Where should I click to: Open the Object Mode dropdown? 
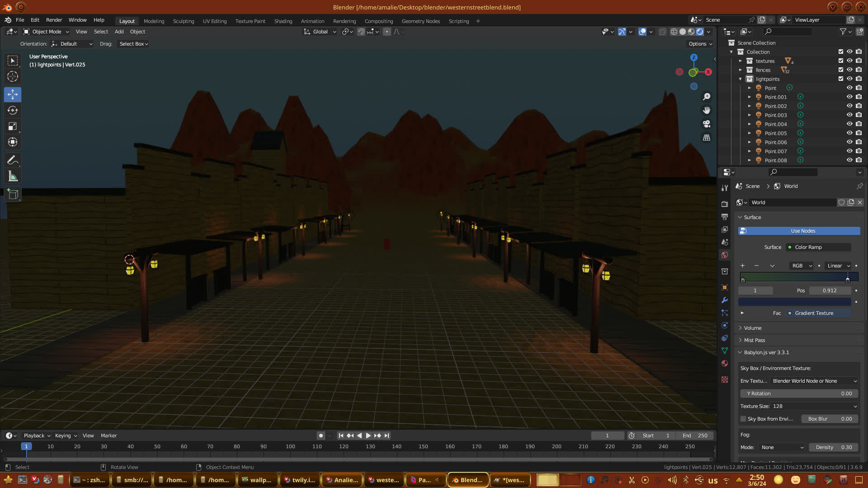click(46, 32)
